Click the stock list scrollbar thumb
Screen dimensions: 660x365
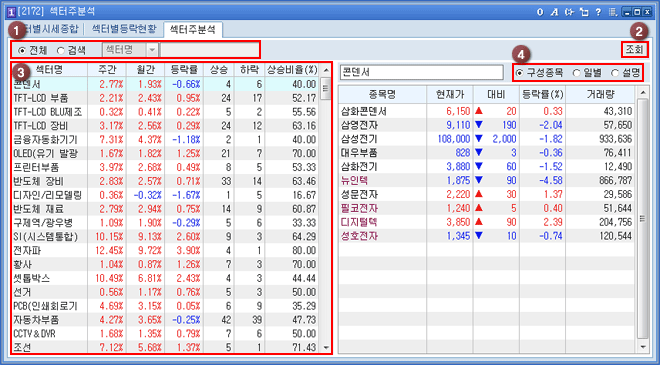click(643, 218)
